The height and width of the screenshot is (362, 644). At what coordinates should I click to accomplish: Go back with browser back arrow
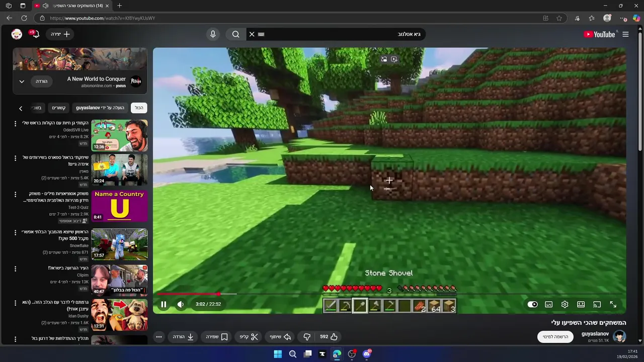[9, 18]
